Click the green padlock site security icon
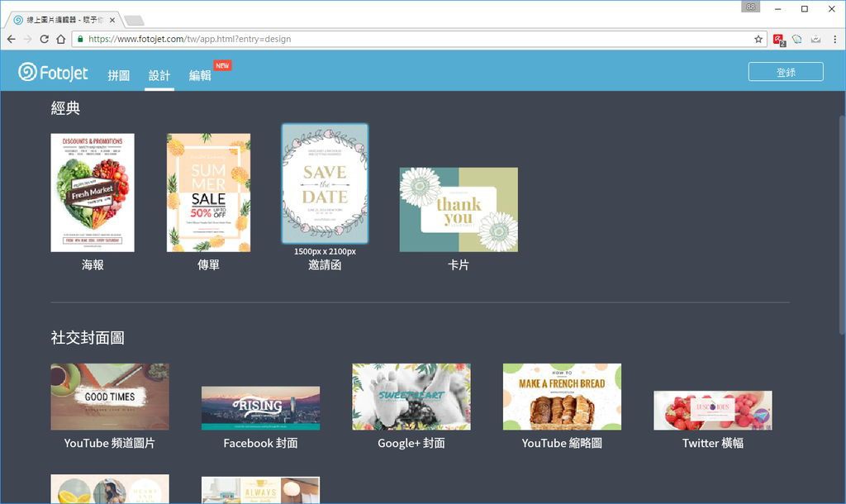The width and height of the screenshot is (846, 504). (x=80, y=39)
